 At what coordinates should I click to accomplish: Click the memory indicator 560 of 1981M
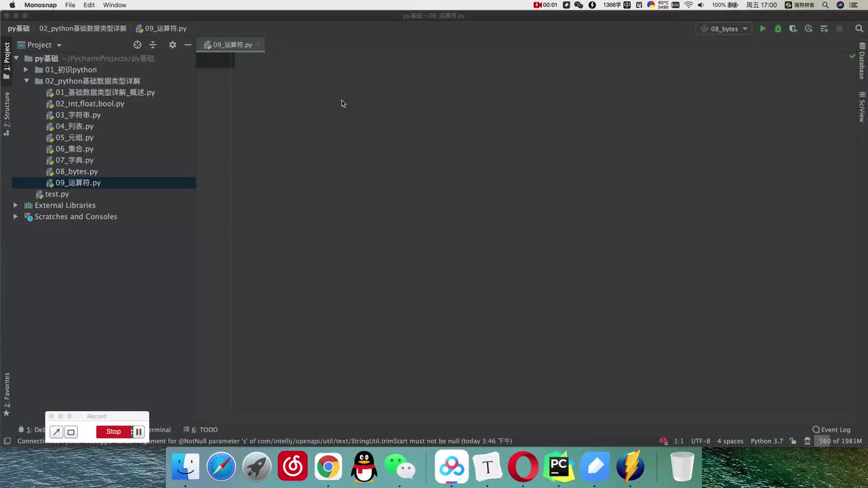[840, 441]
